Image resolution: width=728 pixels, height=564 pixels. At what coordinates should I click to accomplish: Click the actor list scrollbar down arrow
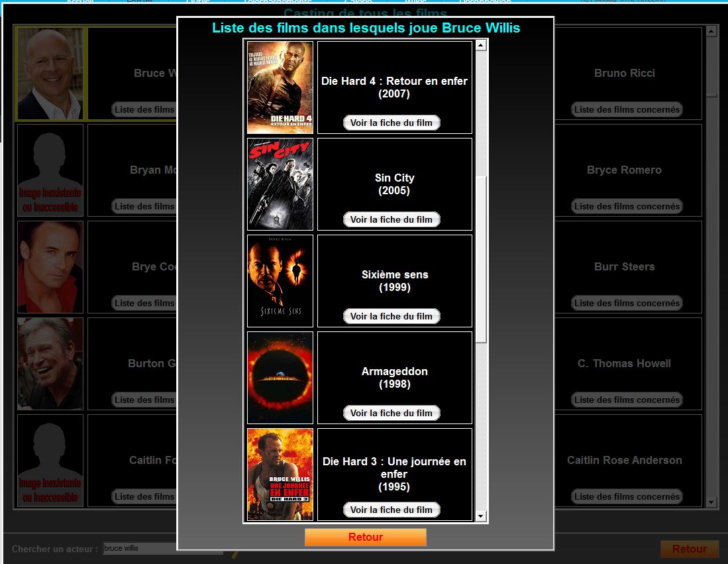coord(711,502)
